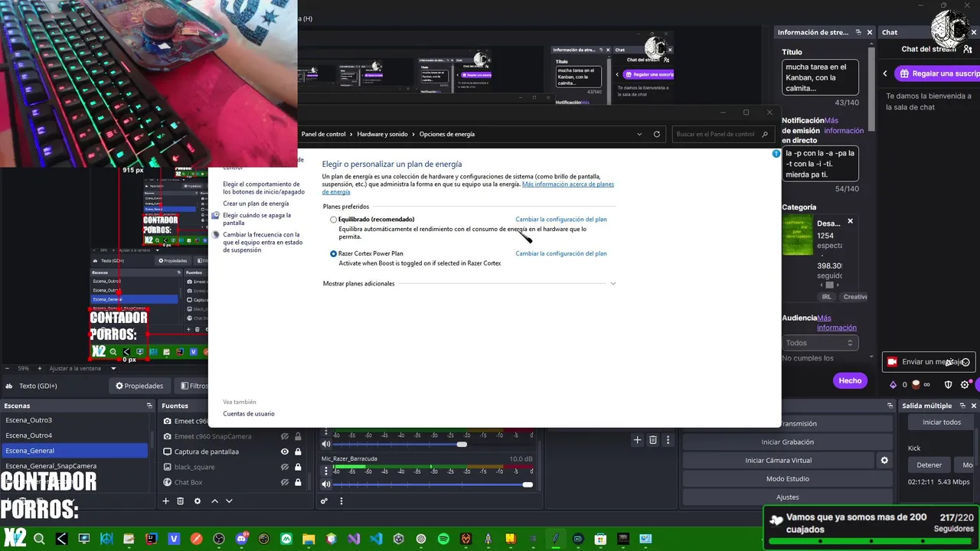
Task: Show the Emeet c960 SnapCamera source
Action: pyautogui.click(x=285, y=436)
